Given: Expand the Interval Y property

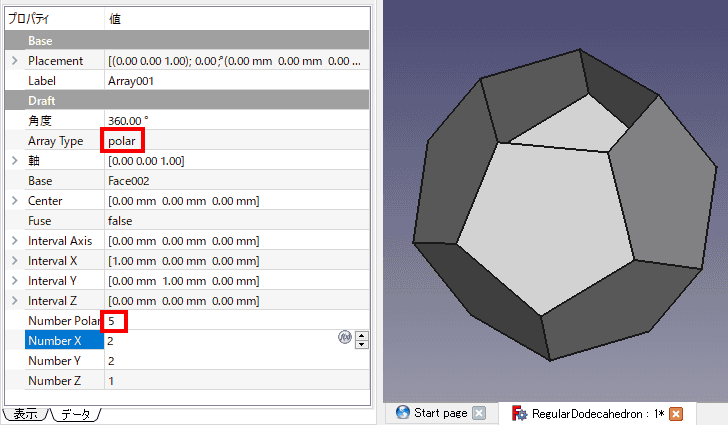Looking at the screenshot, I should [x=14, y=281].
